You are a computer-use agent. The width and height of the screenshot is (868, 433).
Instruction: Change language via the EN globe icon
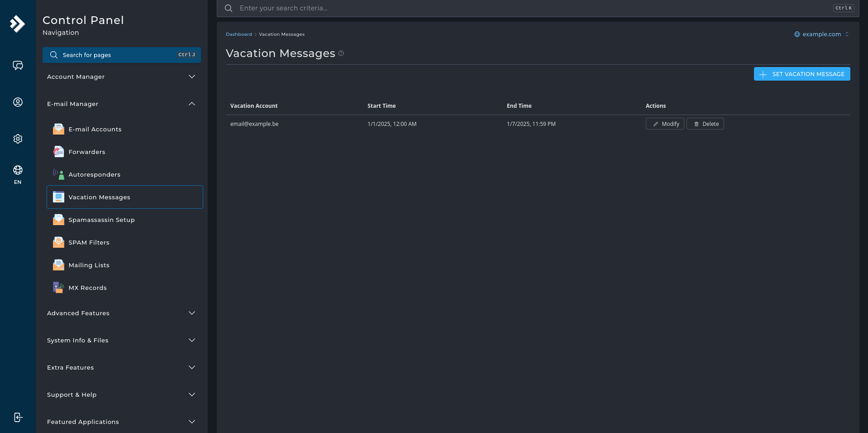[18, 174]
